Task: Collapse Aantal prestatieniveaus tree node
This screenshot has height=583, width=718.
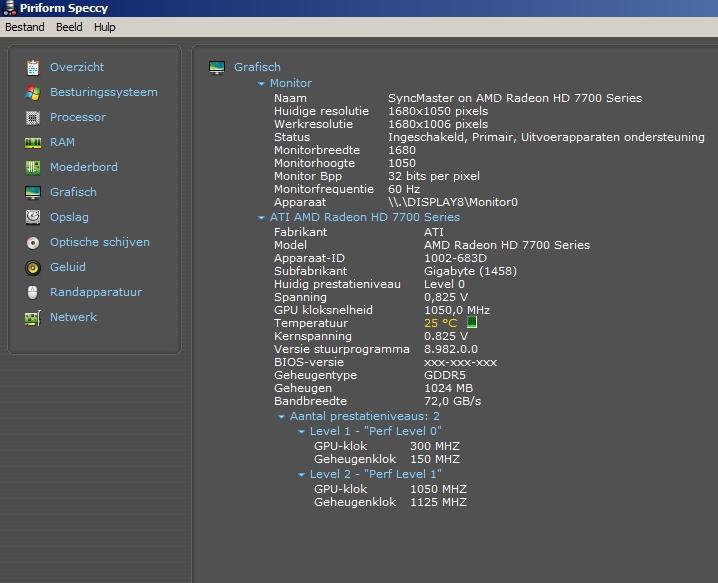Action: 282,417
